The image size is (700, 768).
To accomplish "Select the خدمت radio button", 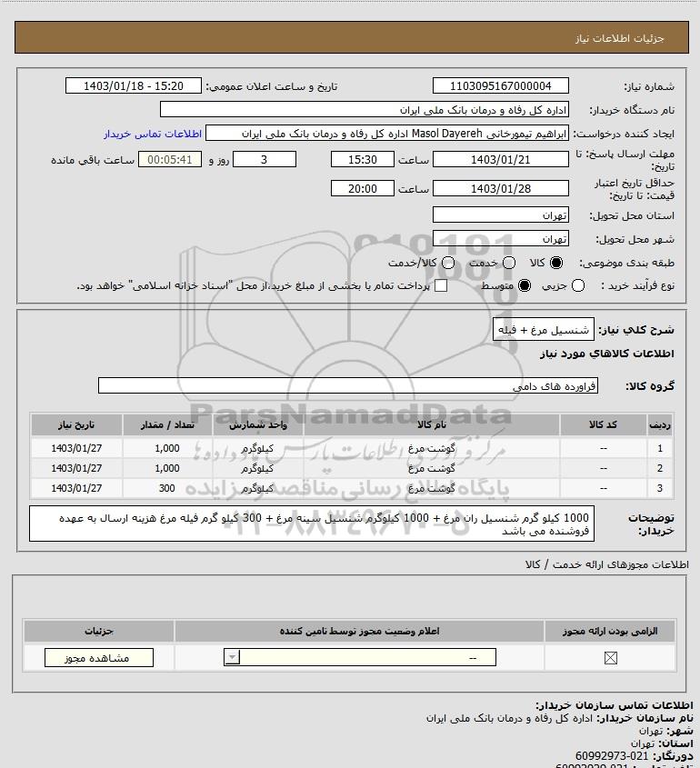I will point(509,263).
